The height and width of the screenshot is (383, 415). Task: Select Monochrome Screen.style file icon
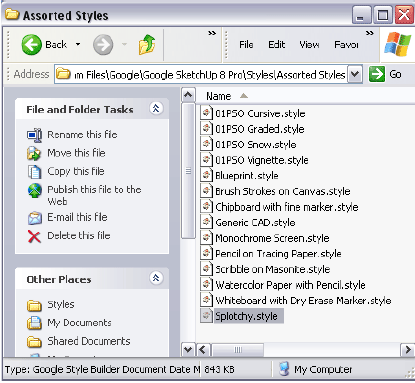(x=206, y=238)
